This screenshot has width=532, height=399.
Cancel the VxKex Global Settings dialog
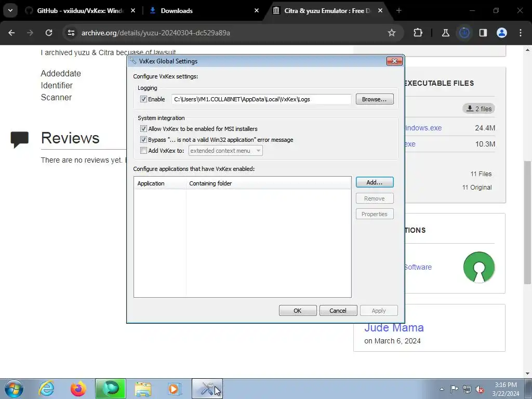coord(338,311)
